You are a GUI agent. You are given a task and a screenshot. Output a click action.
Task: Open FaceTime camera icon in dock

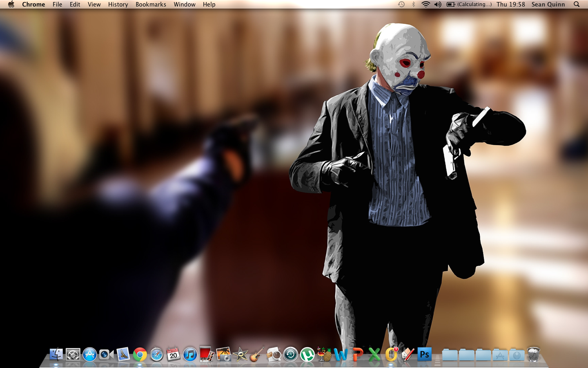coord(107,354)
